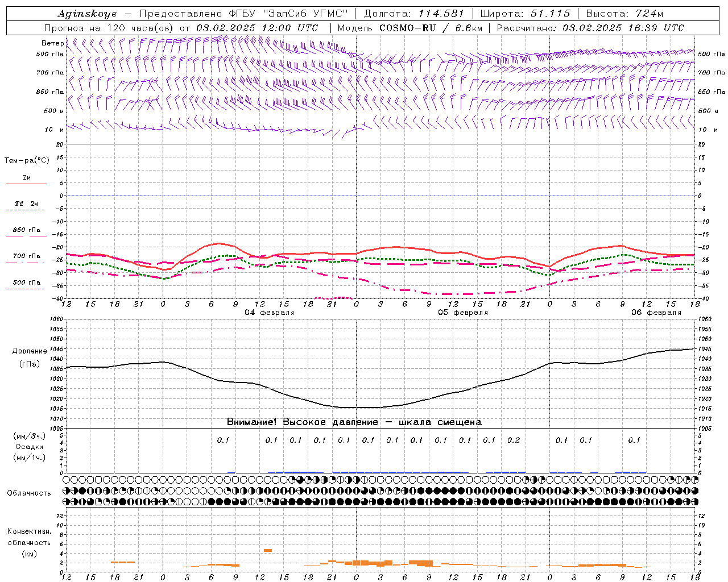Click the Конвективн. convective cloud label
The image size is (728, 582).
(29, 531)
